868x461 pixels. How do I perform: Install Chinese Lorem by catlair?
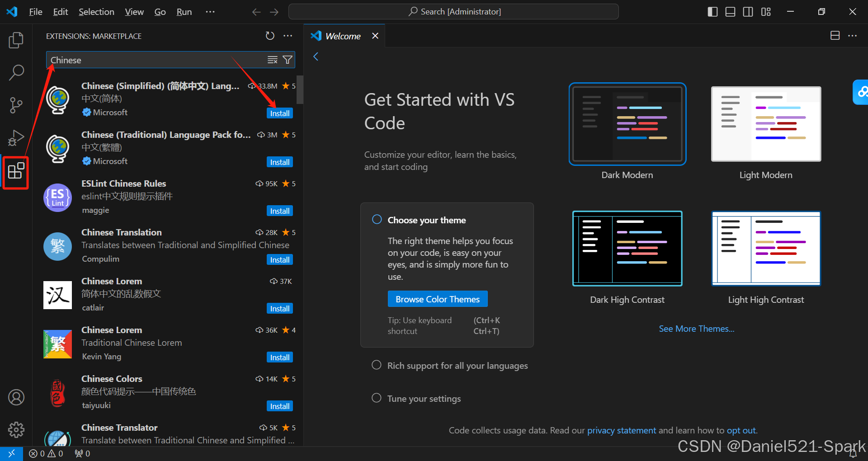coord(280,309)
